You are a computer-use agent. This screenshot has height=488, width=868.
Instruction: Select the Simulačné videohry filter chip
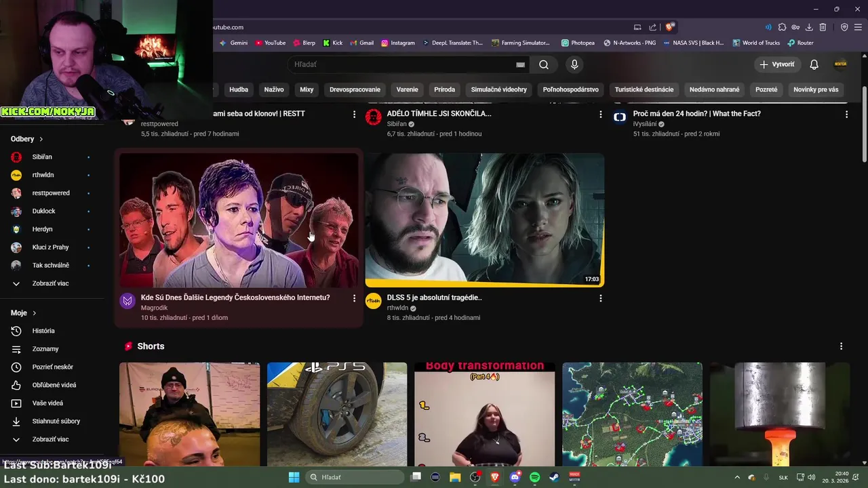click(x=499, y=89)
